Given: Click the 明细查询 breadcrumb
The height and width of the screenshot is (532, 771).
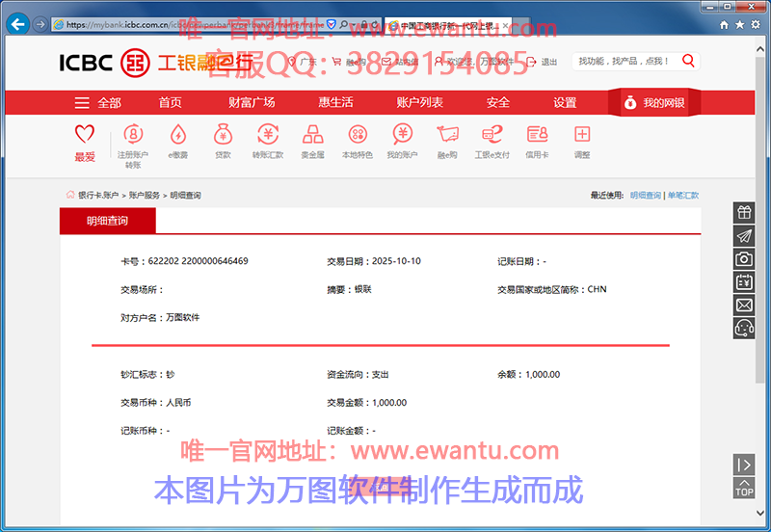Looking at the screenshot, I should pos(185,196).
